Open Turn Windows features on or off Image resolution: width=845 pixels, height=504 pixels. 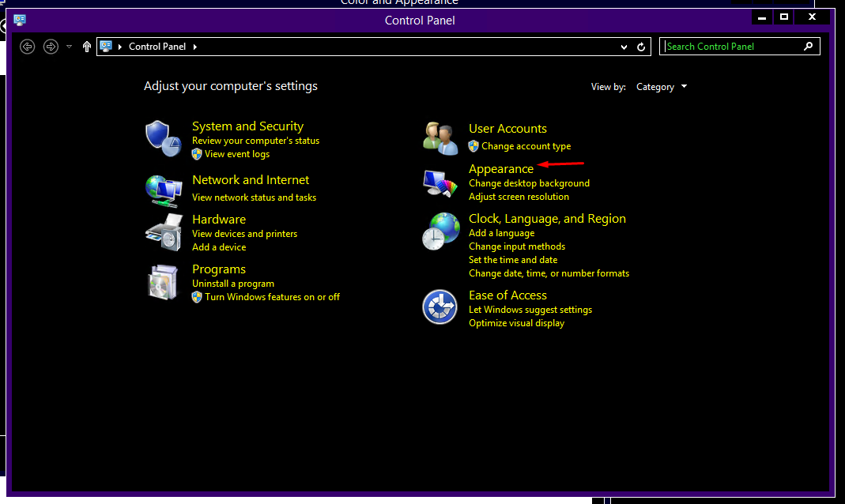272,297
